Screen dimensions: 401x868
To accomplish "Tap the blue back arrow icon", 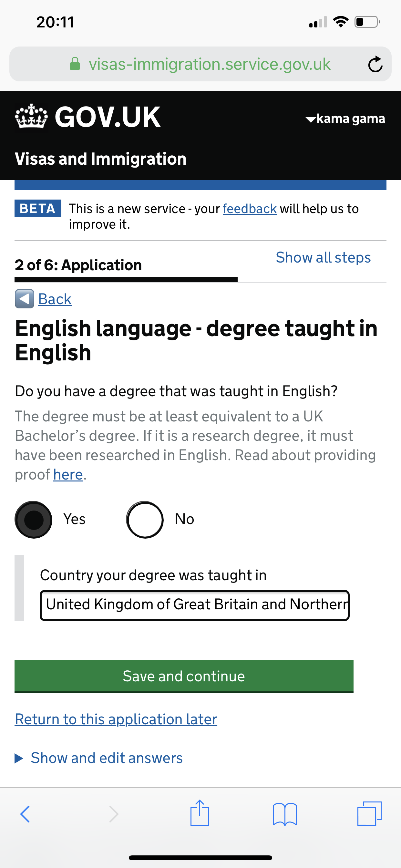I will 24,299.
